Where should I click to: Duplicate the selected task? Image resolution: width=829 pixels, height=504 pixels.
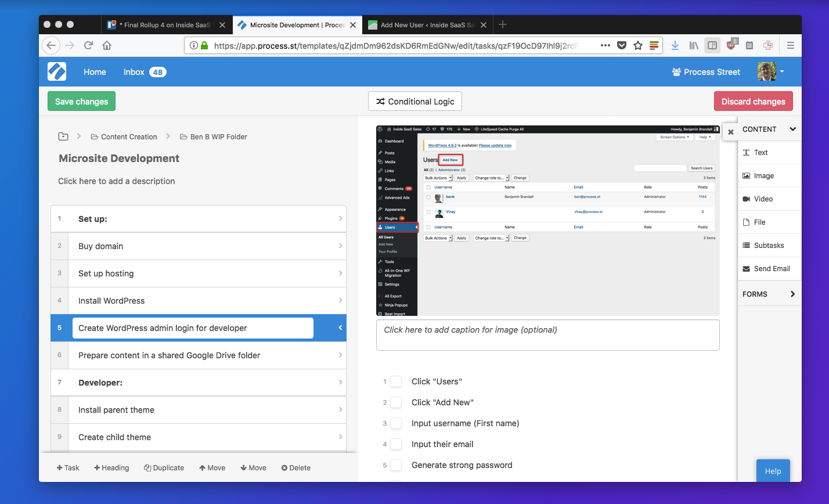tap(164, 467)
